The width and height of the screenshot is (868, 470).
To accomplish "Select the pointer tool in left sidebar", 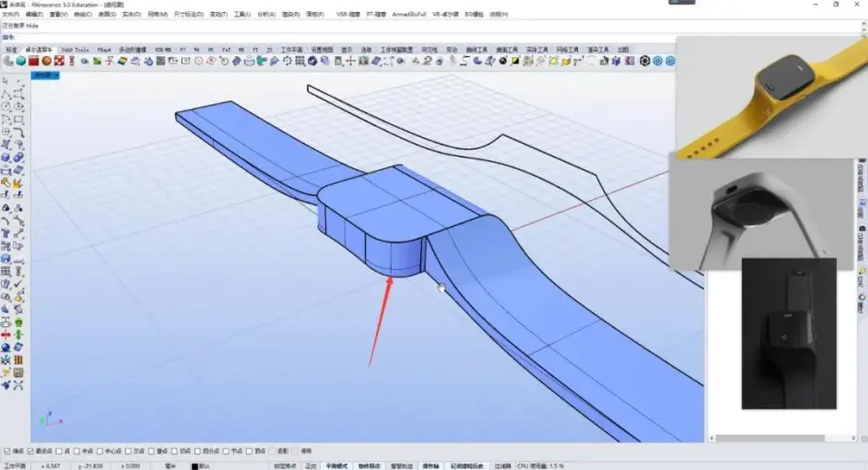I will (6, 81).
